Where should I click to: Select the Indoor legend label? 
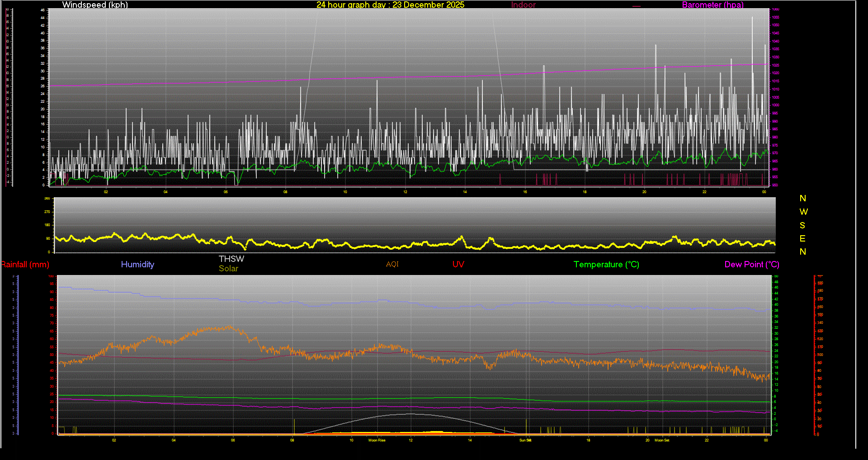(523, 5)
